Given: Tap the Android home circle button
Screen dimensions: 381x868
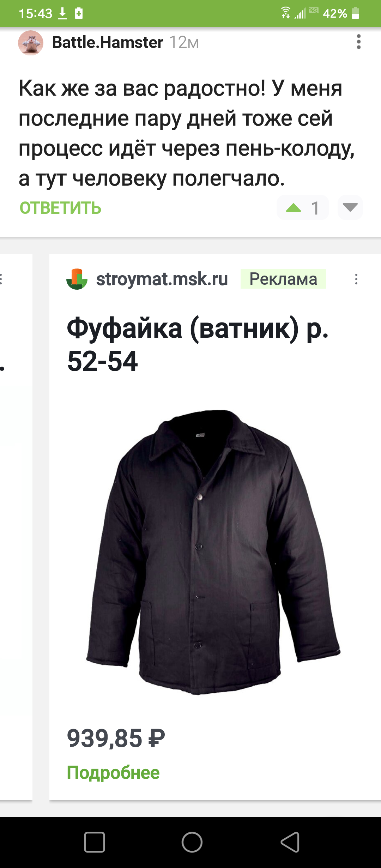Looking at the screenshot, I should point(192,842).
